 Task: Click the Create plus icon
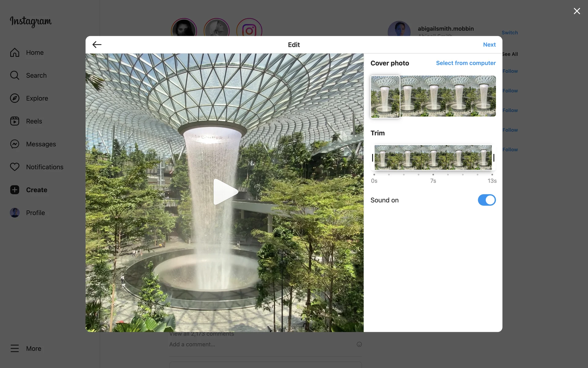tap(15, 190)
